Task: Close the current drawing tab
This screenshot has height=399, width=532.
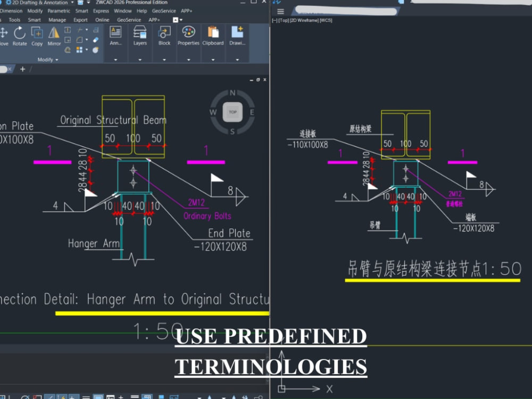Action: pyautogui.click(x=10, y=69)
